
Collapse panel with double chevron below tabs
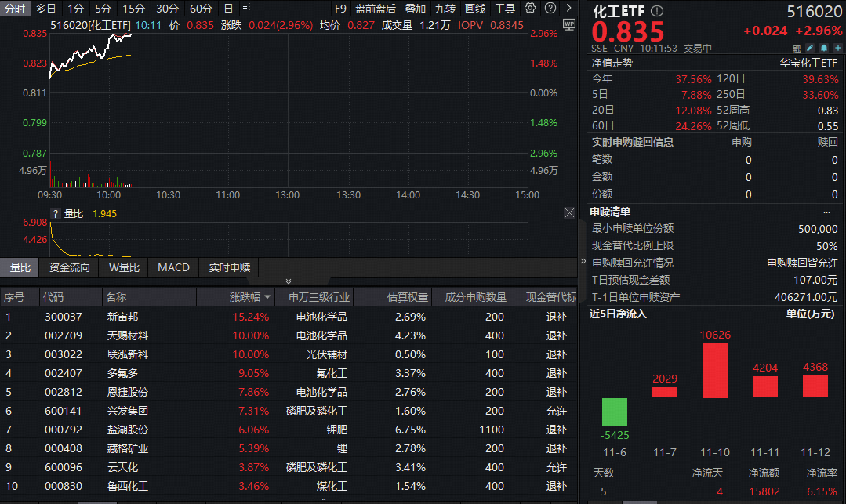click(288, 281)
